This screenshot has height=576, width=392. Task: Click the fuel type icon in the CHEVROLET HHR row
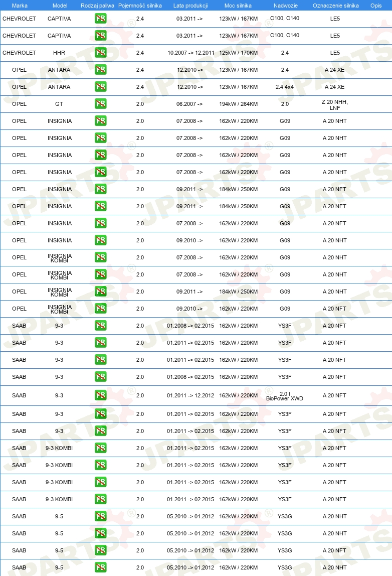101,53
